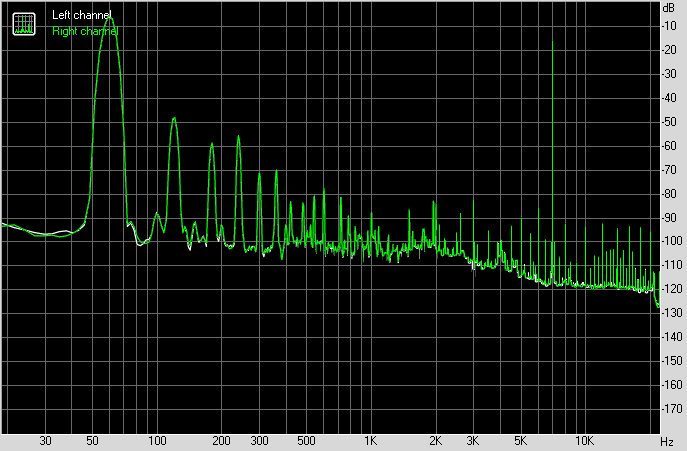687x451 pixels.
Task: Select the white Left channel legend label
Action: [81, 15]
